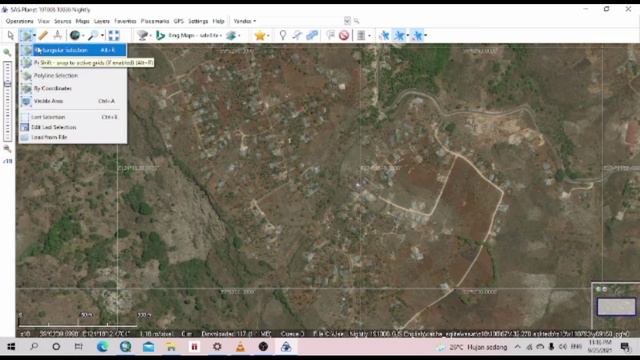Click the vertical zoom level slider
The height and width of the screenshot is (360, 640).
click(x=7, y=101)
